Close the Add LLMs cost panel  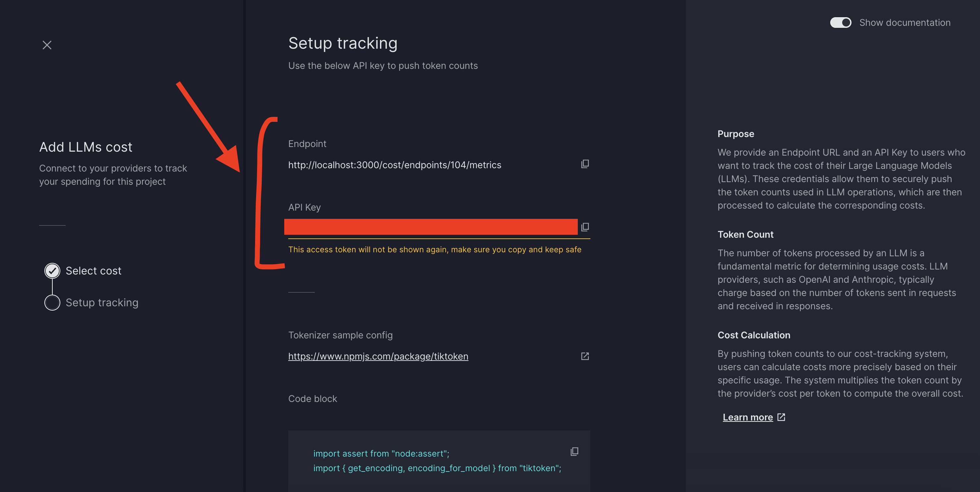(46, 45)
